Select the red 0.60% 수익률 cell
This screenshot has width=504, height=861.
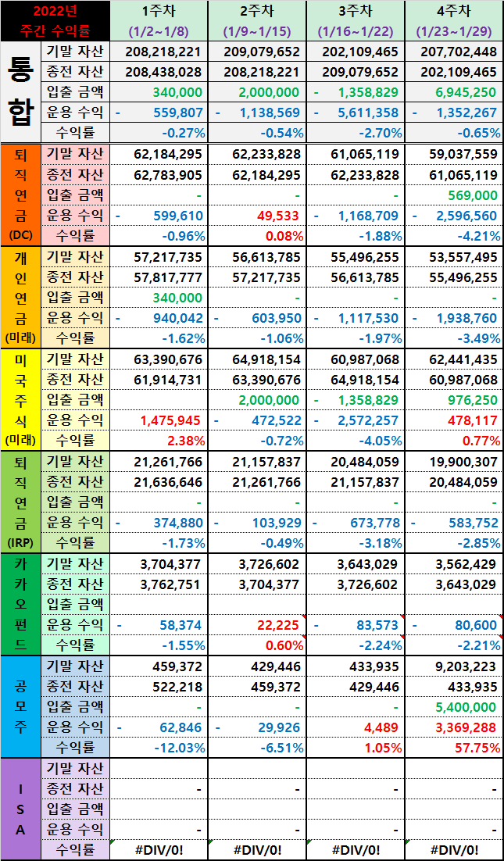click(257, 645)
